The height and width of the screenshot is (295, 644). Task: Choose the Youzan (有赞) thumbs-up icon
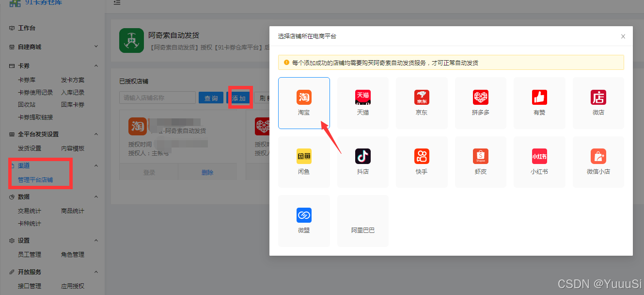pyautogui.click(x=539, y=97)
